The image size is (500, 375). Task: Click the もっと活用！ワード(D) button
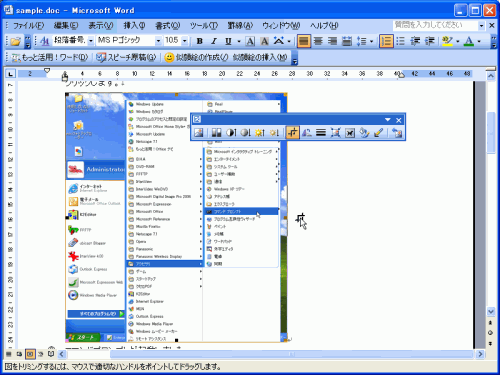(x=50, y=57)
